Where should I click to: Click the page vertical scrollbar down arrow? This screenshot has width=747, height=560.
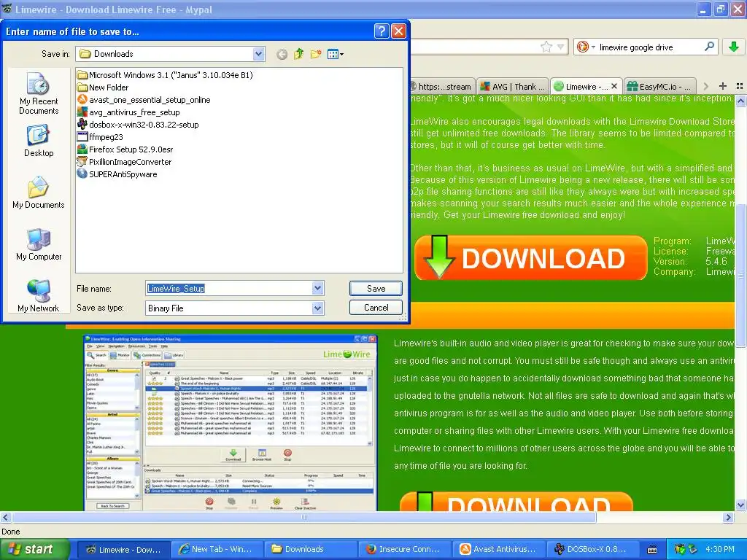[x=740, y=505]
